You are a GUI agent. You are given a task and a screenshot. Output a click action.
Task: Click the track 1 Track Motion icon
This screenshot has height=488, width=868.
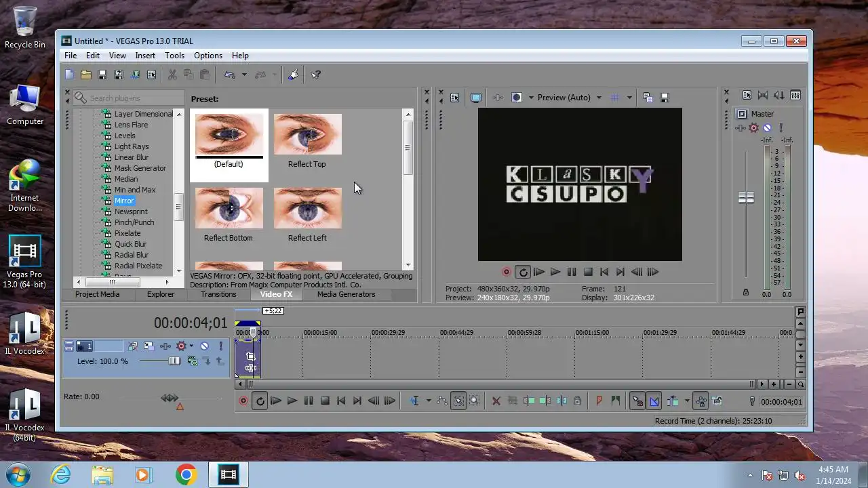click(x=149, y=346)
